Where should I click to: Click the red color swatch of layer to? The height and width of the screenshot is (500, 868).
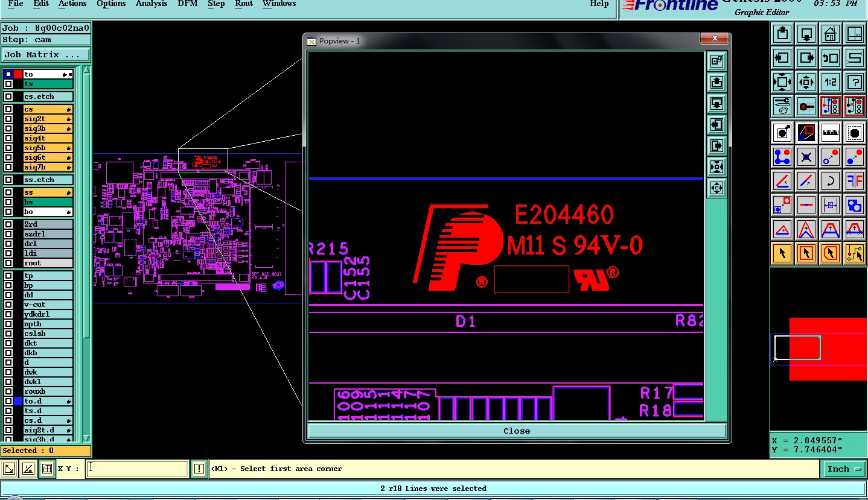click(x=18, y=74)
